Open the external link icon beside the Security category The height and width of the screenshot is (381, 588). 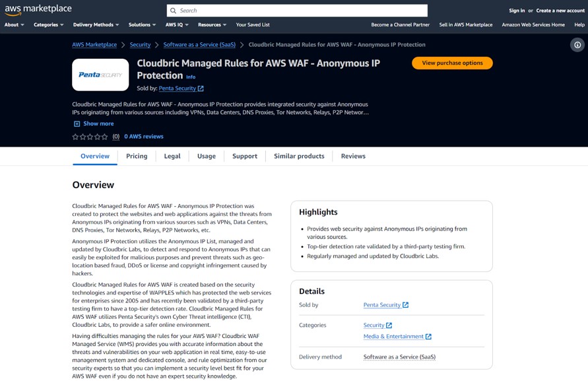(x=389, y=325)
